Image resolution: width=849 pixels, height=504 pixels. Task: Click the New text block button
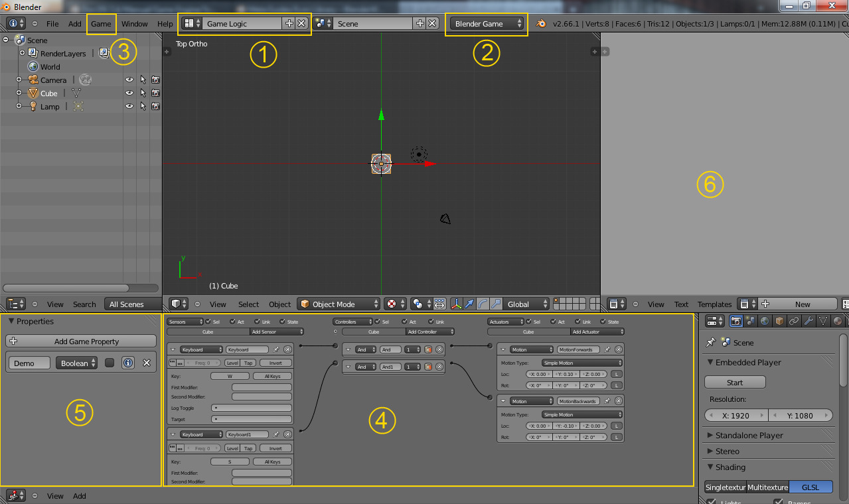click(x=795, y=304)
